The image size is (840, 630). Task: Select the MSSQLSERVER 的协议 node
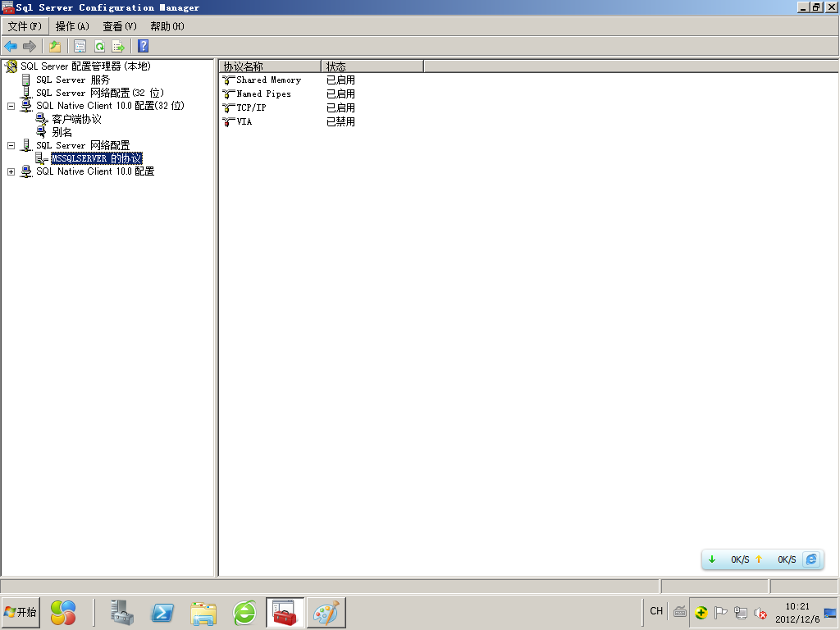[x=97, y=158]
